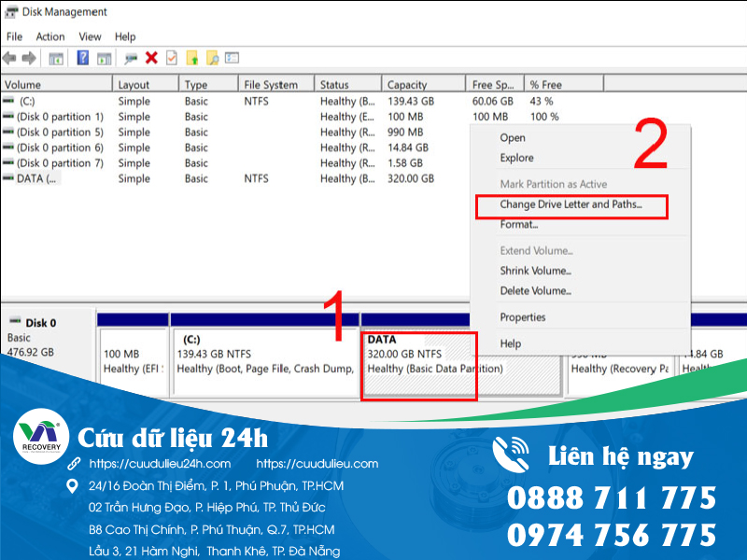This screenshot has width=747, height=560.
Task: Click the red X Delete toolbar icon
Action: coord(151,58)
